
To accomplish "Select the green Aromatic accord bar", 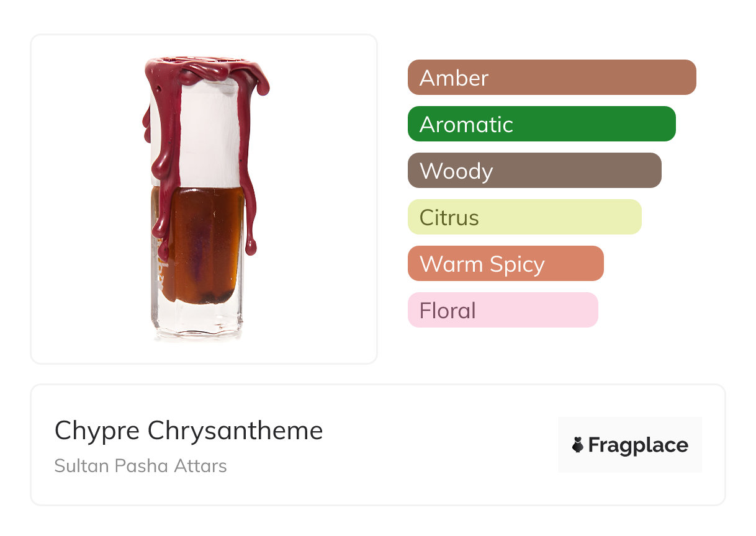I will 541,124.
